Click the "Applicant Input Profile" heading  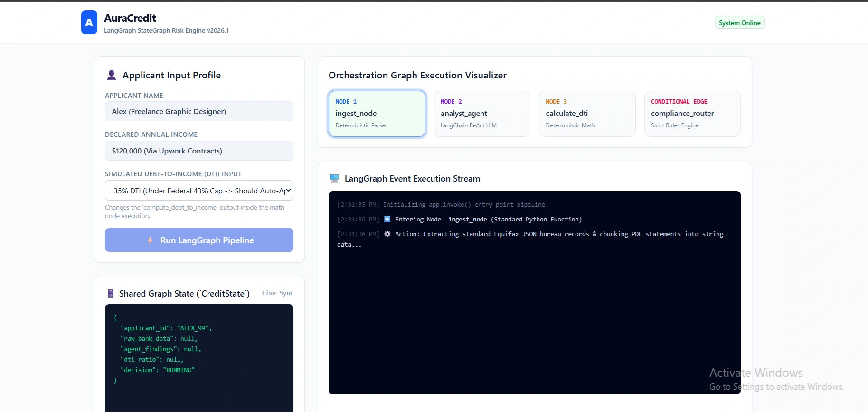coord(171,75)
